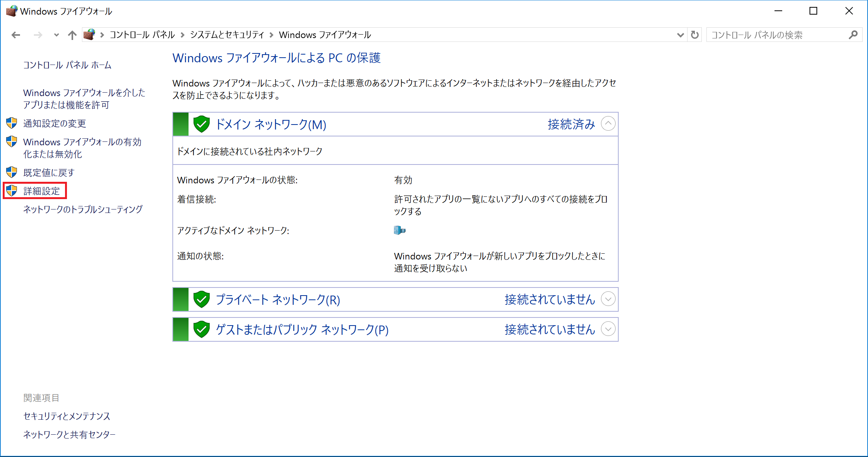
Task: Open コントロール パネル ホーム link
Action: tap(67, 65)
